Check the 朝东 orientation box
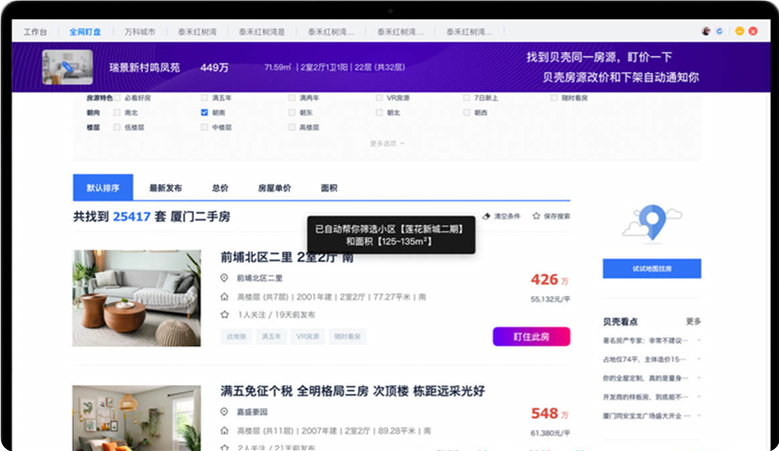Image resolution: width=779 pixels, height=451 pixels. tap(292, 113)
